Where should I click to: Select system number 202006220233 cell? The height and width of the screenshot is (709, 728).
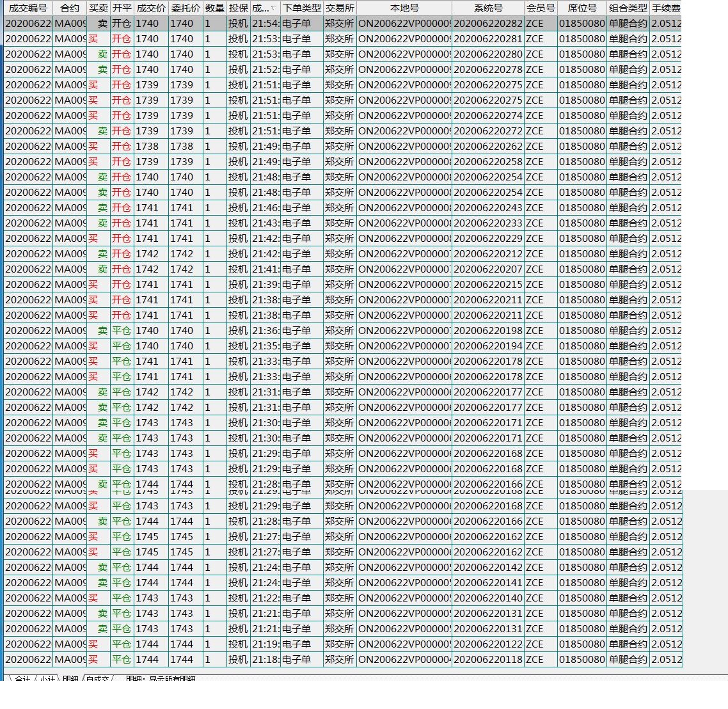(x=488, y=223)
